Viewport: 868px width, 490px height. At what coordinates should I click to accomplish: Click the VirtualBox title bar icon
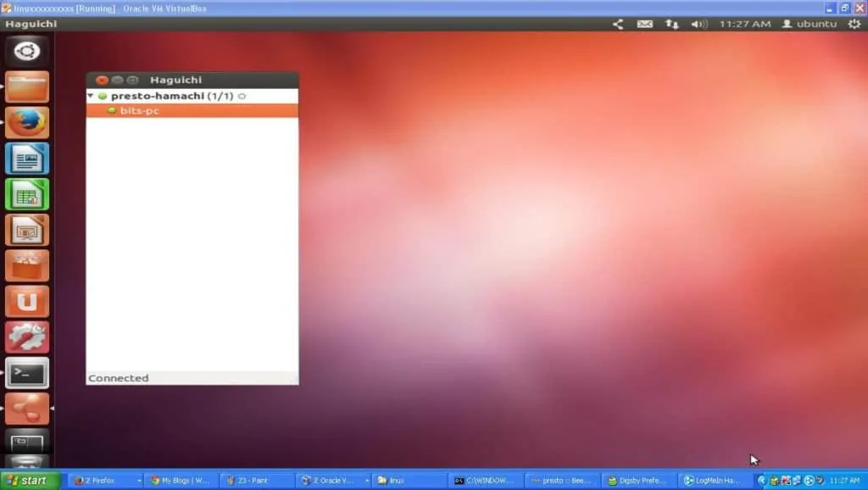(x=7, y=8)
